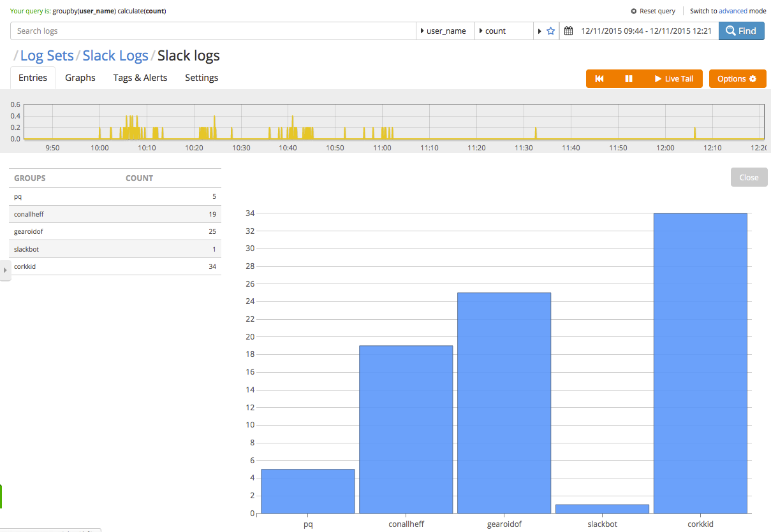Navigate to Log Sets breadcrumb
Viewport: 771px width, 532px height.
[47, 56]
